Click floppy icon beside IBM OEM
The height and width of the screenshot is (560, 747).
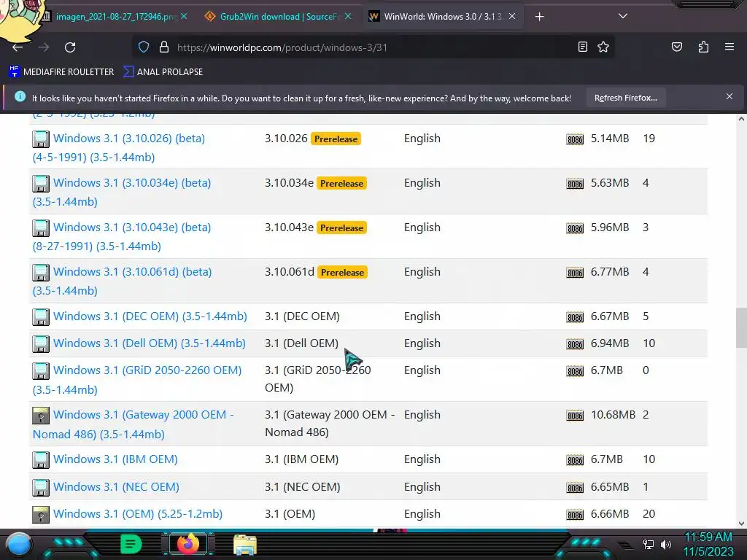coord(41,460)
